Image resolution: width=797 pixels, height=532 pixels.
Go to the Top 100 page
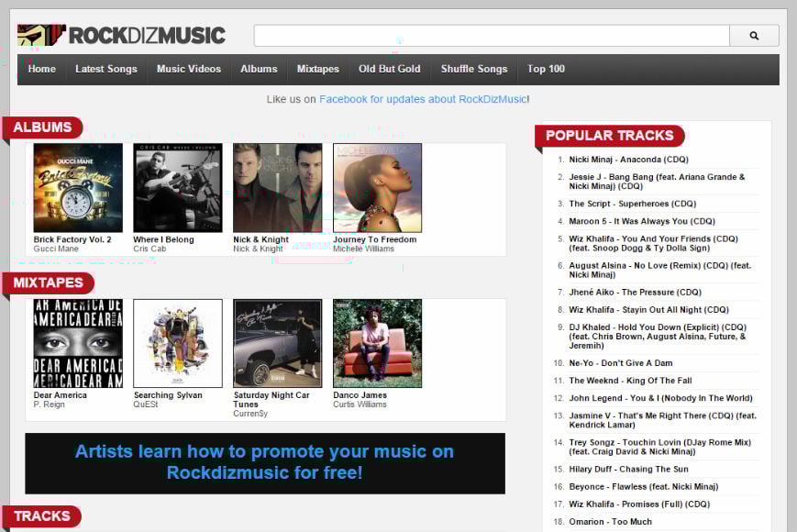tap(546, 69)
